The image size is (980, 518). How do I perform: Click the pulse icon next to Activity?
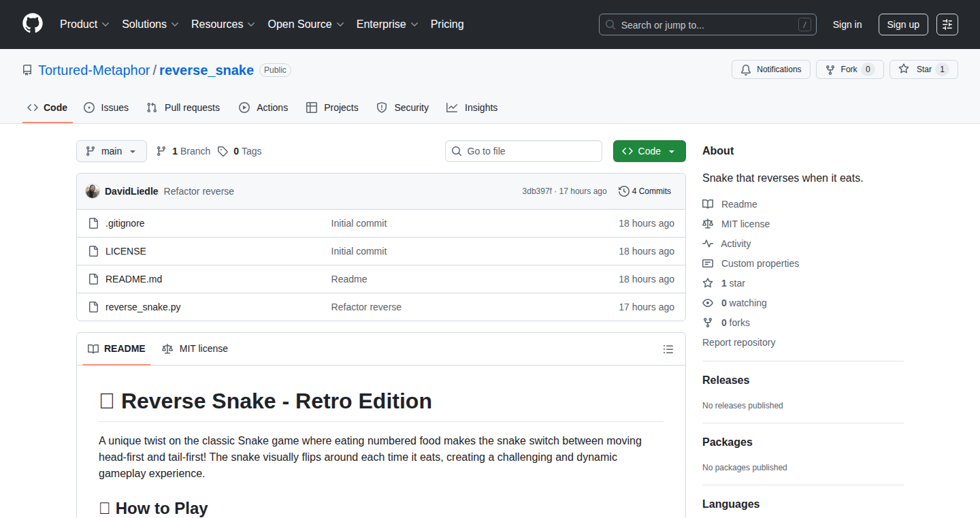[708, 244]
